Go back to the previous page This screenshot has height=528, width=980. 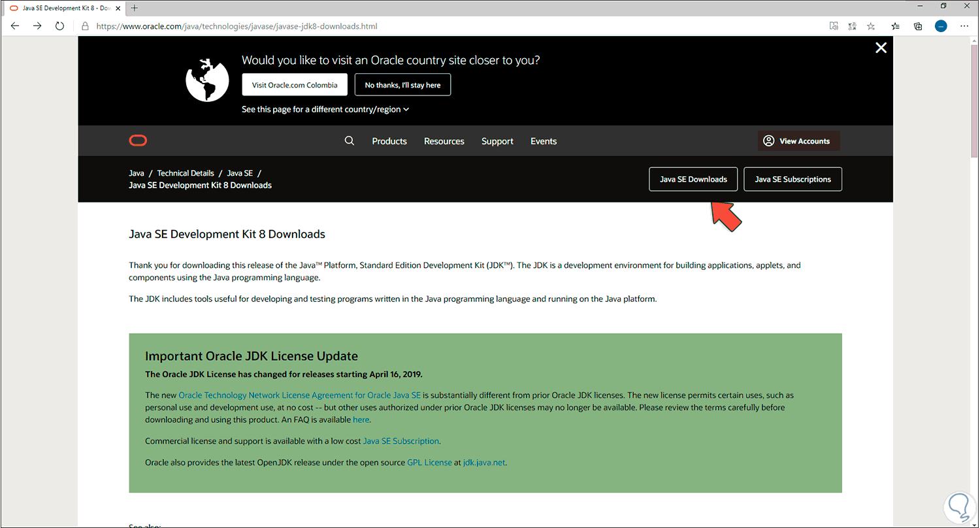[15, 26]
